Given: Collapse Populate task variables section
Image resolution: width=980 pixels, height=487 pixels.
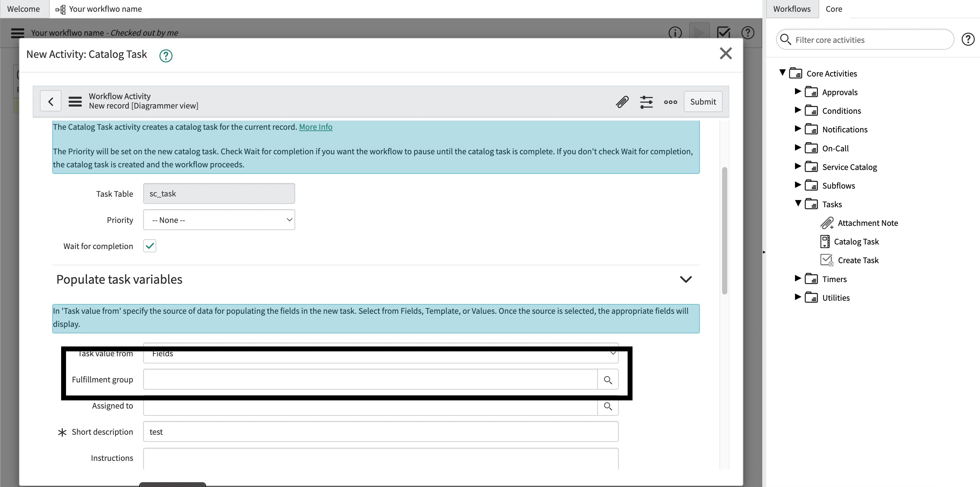Looking at the screenshot, I should pos(685,279).
